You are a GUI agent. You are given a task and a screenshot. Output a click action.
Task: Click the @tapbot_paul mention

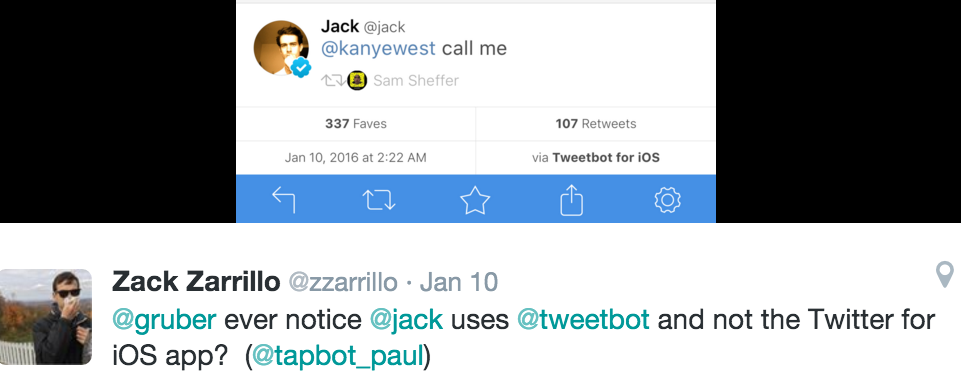338,357
